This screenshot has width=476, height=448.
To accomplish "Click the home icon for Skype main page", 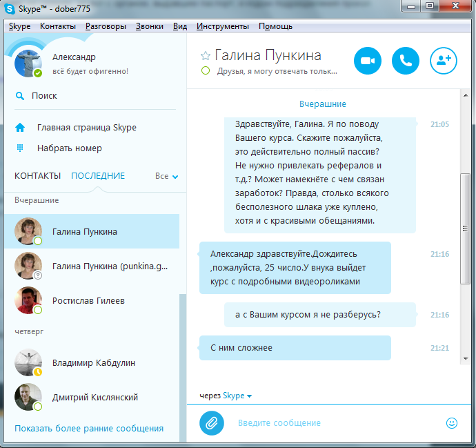I will [x=20, y=128].
